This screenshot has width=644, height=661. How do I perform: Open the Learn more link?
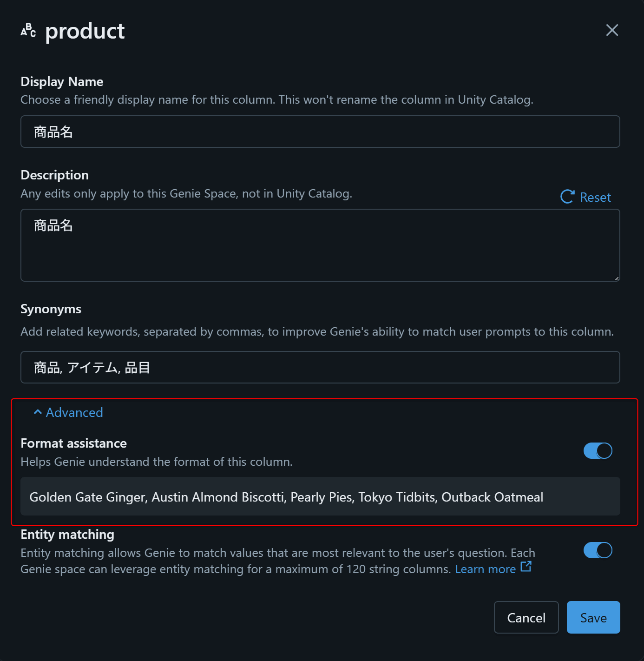point(485,569)
